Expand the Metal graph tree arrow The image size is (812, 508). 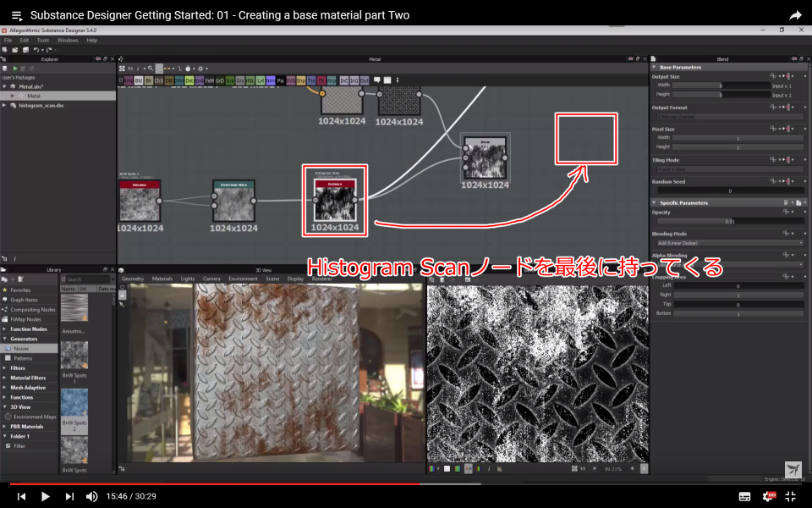(13, 96)
